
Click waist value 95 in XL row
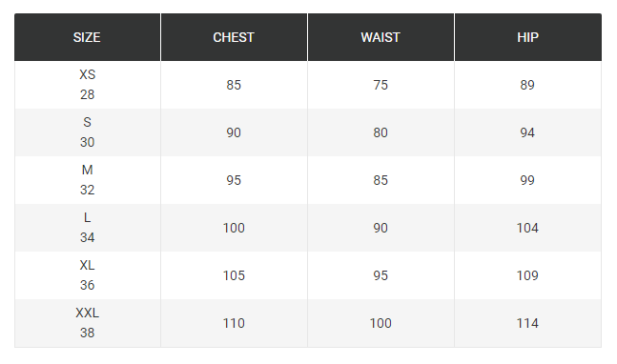pyautogui.click(x=380, y=275)
